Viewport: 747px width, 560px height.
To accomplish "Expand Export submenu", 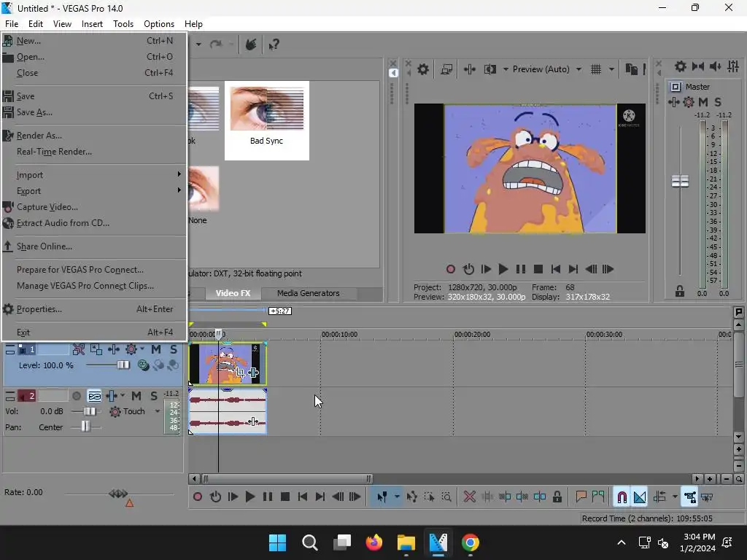I will pos(94,191).
